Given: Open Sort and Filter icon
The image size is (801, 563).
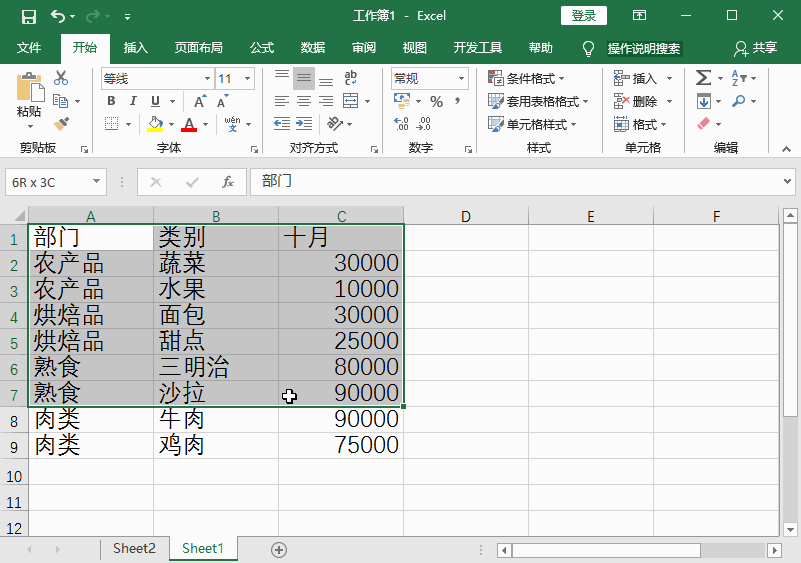Looking at the screenshot, I should coord(739,78).
